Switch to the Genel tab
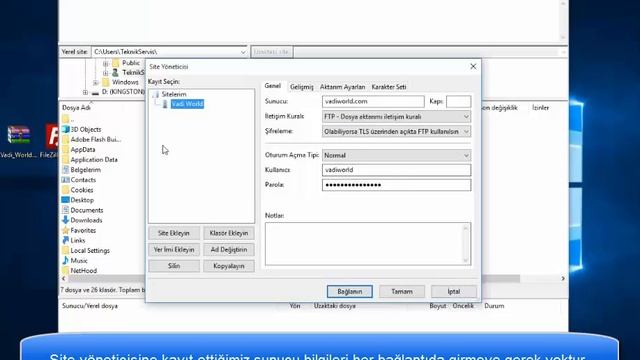The image size is (640, 360). point(273,86)
